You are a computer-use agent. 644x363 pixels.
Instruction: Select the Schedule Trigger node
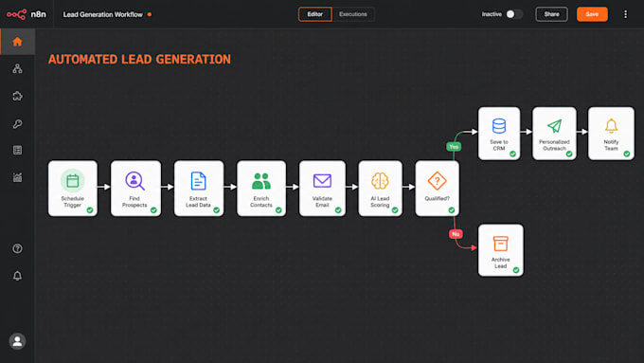[73, 189]
